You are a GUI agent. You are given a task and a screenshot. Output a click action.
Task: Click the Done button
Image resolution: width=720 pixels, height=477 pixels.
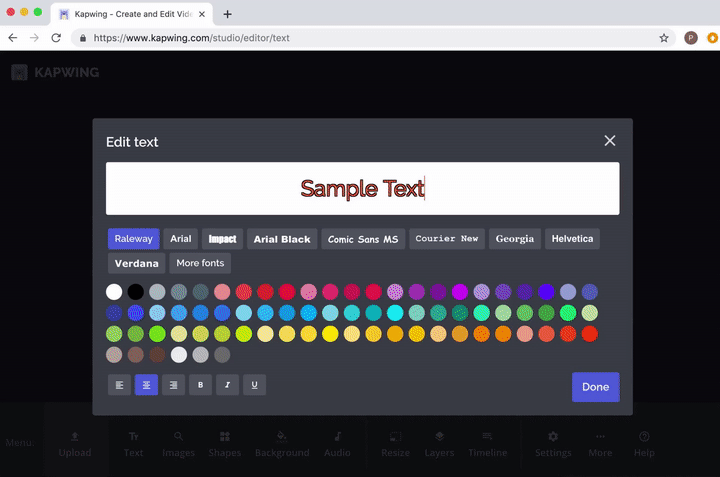pos(595,387)
